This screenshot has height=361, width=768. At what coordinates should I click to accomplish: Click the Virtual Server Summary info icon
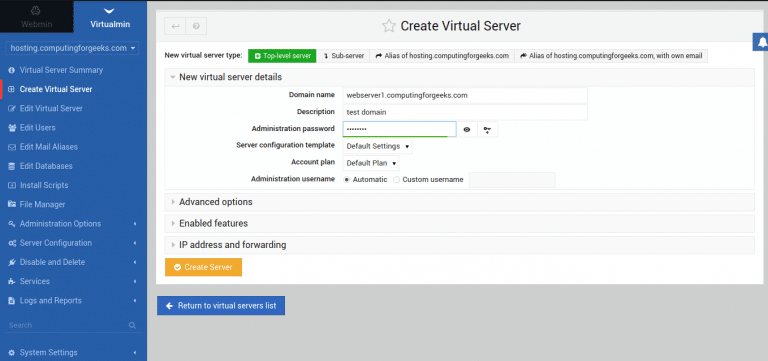[x=11, y=70]
